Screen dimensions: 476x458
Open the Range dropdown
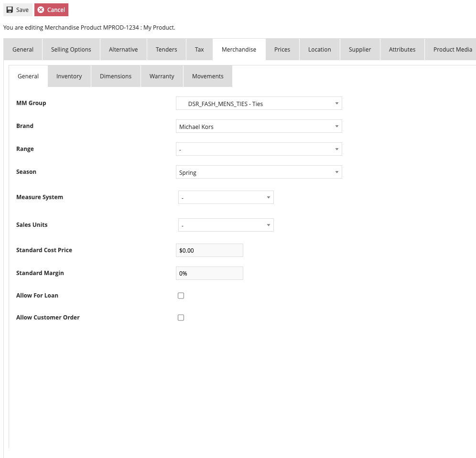click(x=259, y=149)
